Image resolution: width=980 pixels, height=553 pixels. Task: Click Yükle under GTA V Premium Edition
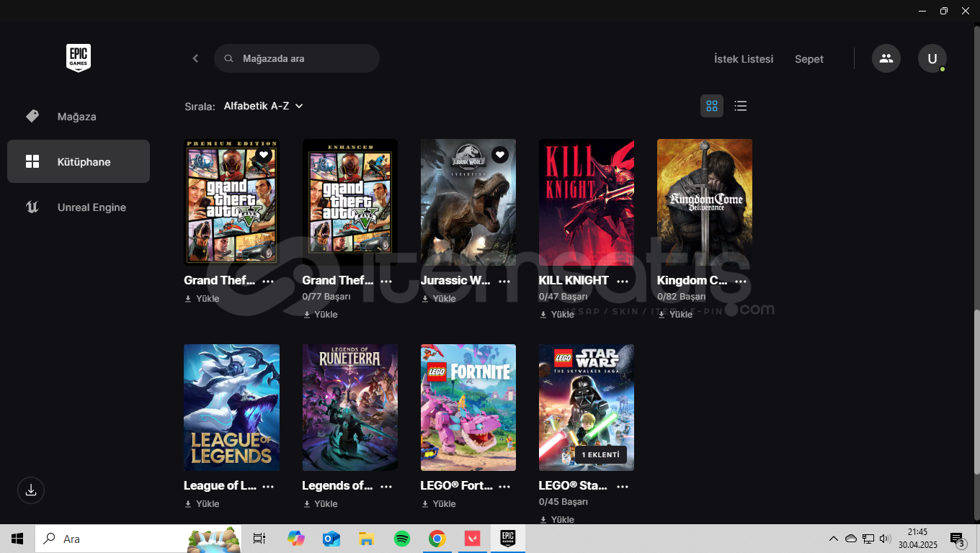click(202, 299)
